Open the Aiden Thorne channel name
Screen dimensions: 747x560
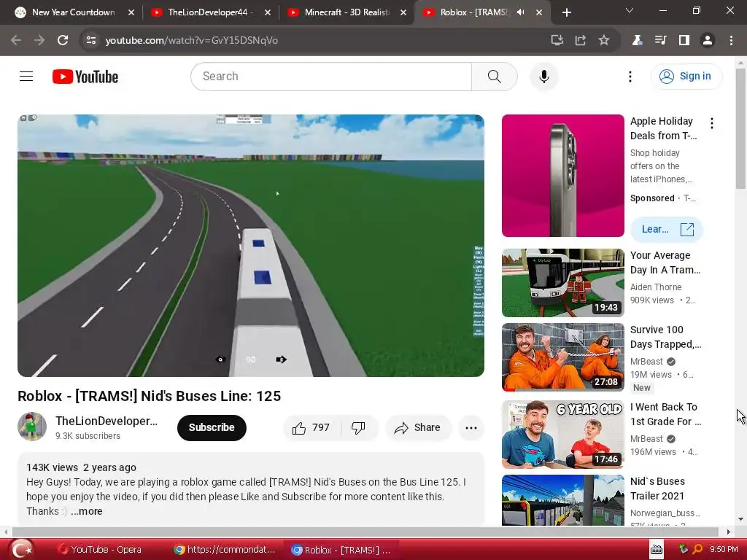(x=656, y=287)
